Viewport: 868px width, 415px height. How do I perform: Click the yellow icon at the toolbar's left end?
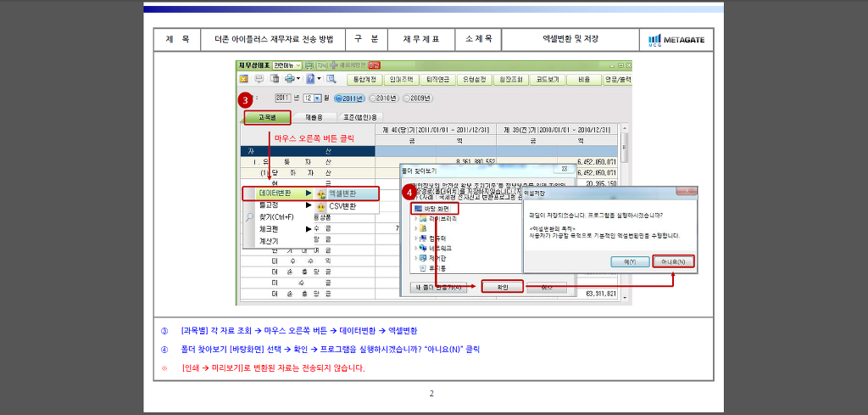point(243,79)
